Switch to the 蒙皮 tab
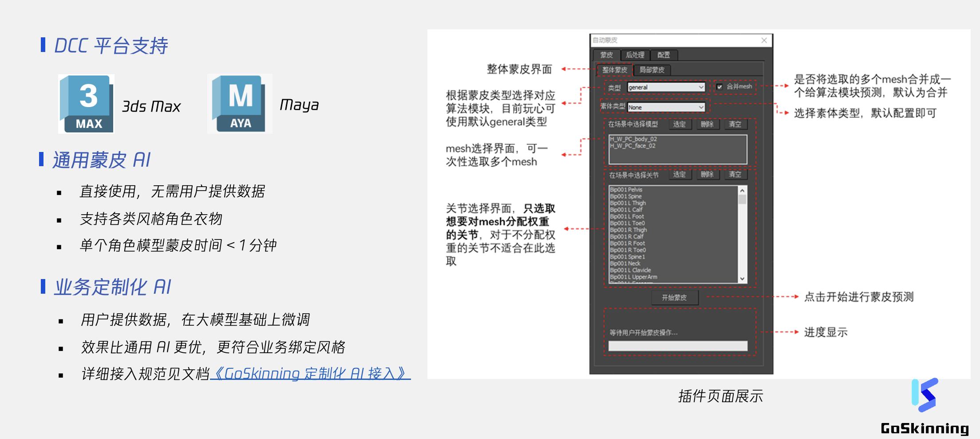980x439 pixels. [606, 55]
